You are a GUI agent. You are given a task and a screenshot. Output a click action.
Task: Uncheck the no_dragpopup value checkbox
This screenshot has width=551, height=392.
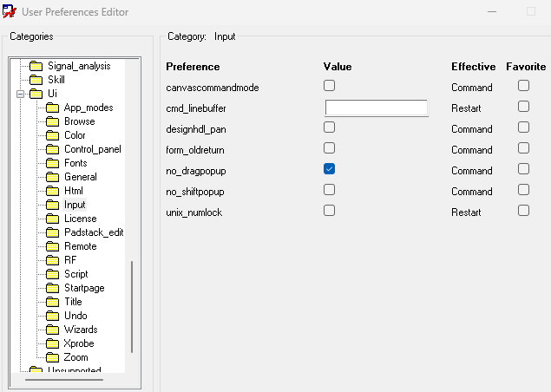click(329, 169)
